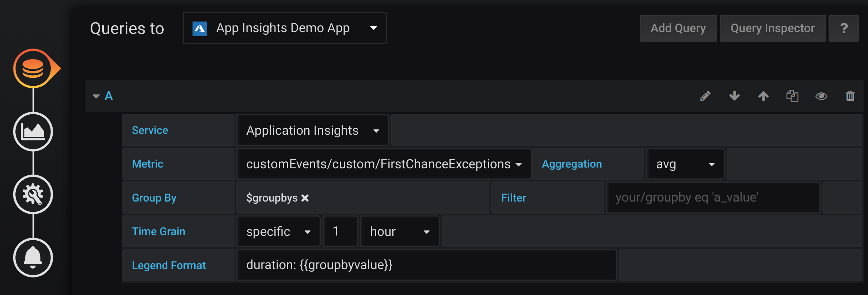
Task: Open the Query Inspector
Action: point(772,28)
